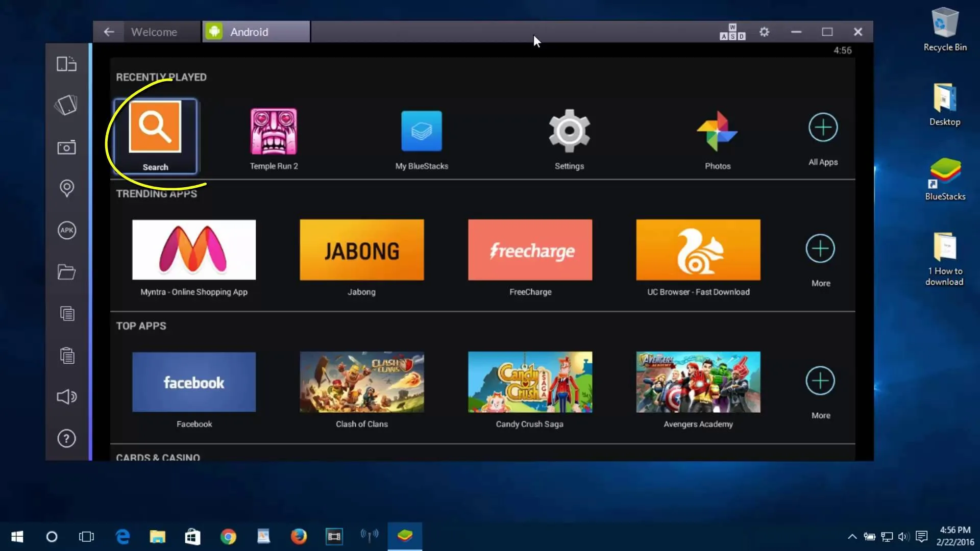The image size is (980, 551).
Task: Open the set location pin icon
Action: pos(66,188)
